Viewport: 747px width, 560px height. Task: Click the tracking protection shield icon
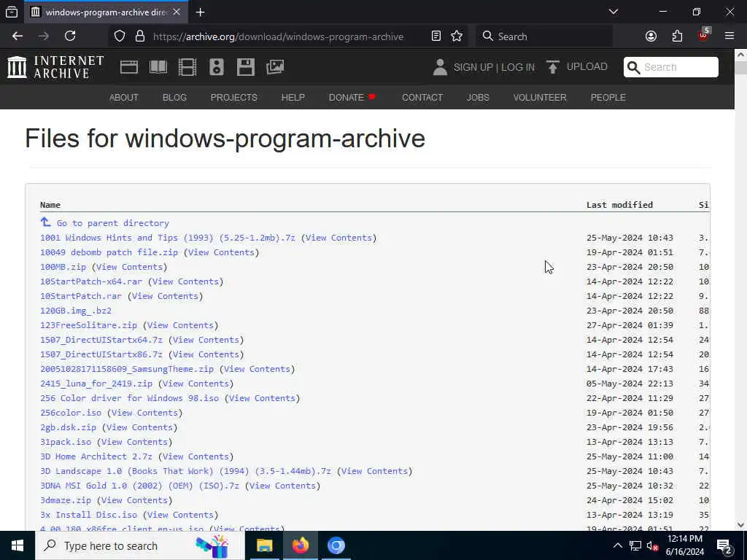(x=120, y=36)
